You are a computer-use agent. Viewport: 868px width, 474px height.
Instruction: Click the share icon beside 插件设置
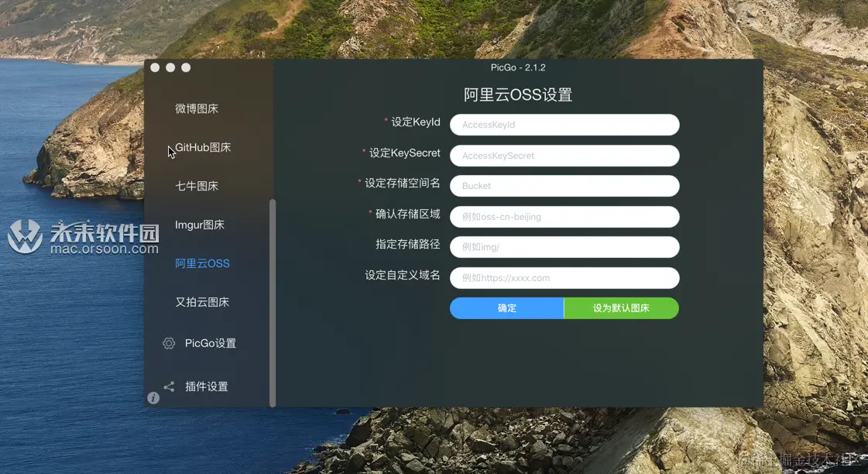pyautogui.click(x=169, y=386)
